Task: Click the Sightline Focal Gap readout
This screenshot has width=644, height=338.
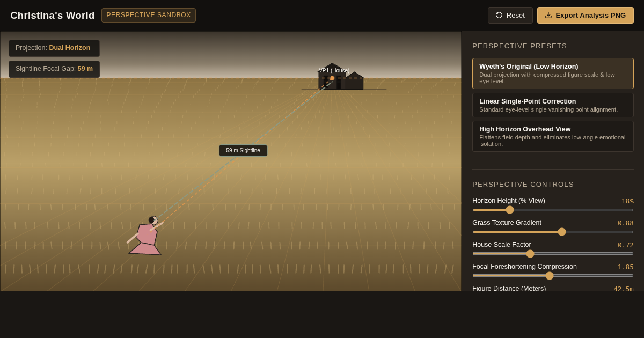Action: coord(54,69)
